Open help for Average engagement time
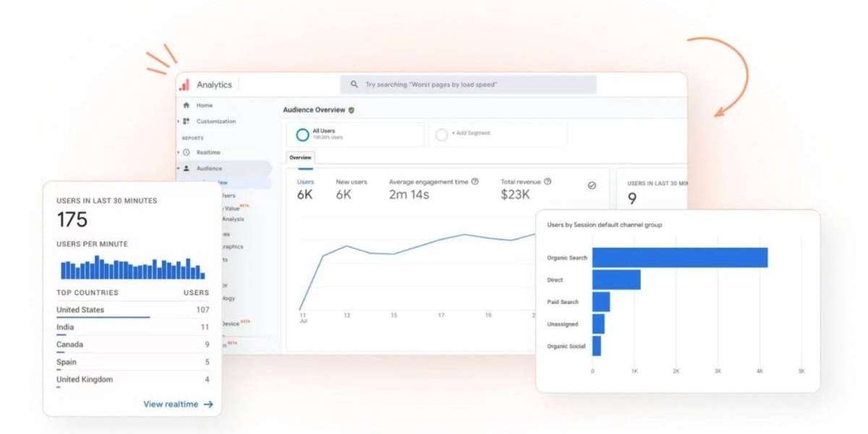Screen dimensions: 868x434 pos(475,182)
